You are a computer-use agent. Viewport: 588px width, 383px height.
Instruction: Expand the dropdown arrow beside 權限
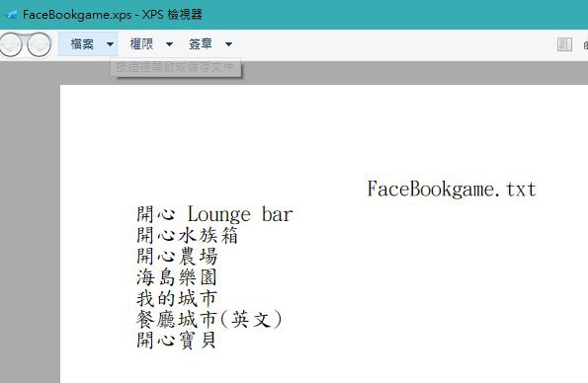pyautogui.click(x=169, y=44)
